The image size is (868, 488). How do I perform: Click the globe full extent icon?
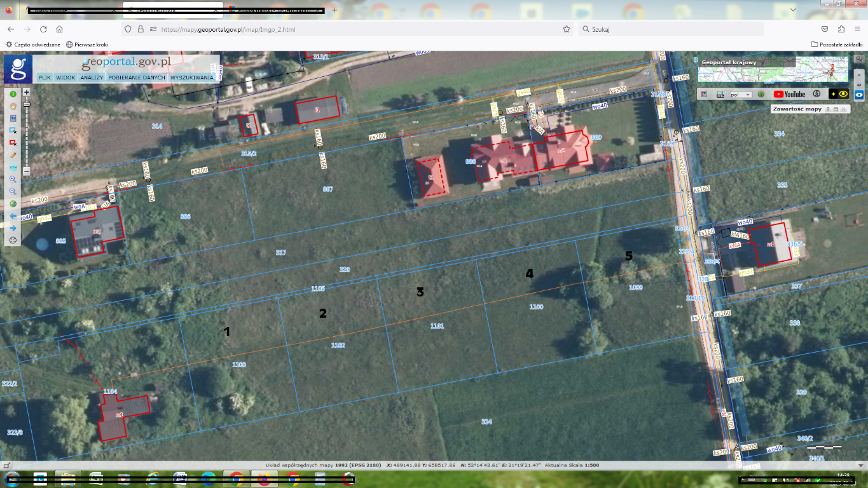[x=13, y=203]
